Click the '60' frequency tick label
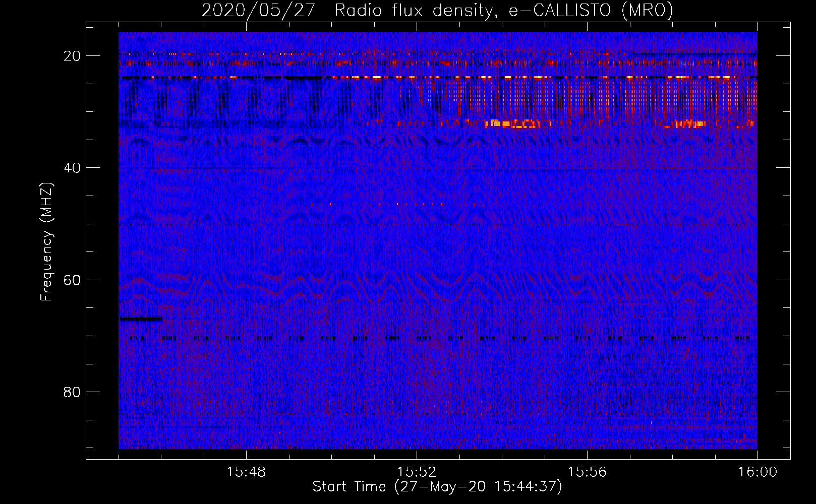This screenshot has height=504, width=816. pyautogui.click(x=72, y=280)
